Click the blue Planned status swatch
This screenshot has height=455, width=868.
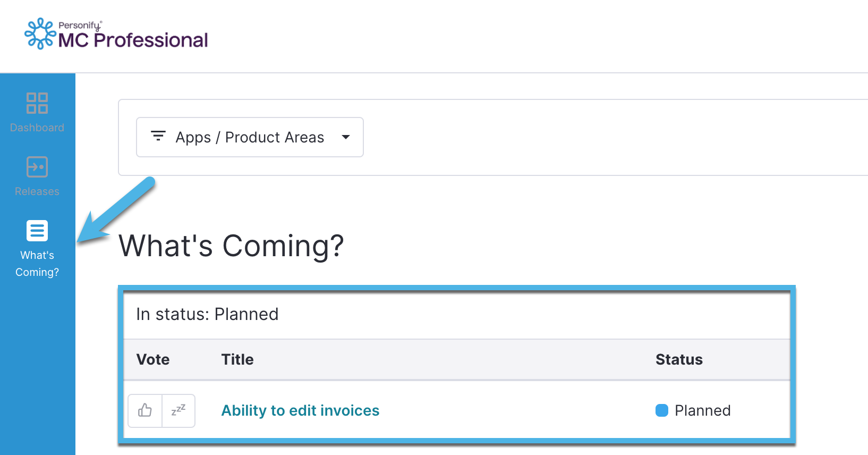point(662,410)
